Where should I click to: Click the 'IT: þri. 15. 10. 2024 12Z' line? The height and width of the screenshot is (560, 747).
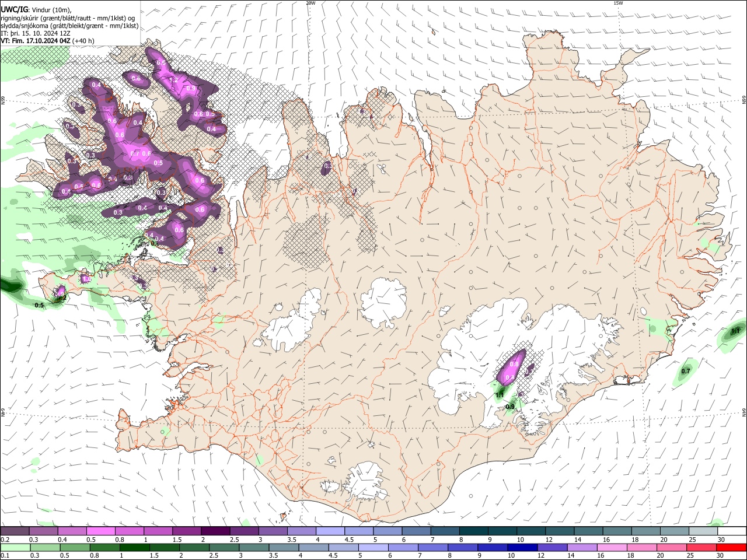[x=36, y=33]
